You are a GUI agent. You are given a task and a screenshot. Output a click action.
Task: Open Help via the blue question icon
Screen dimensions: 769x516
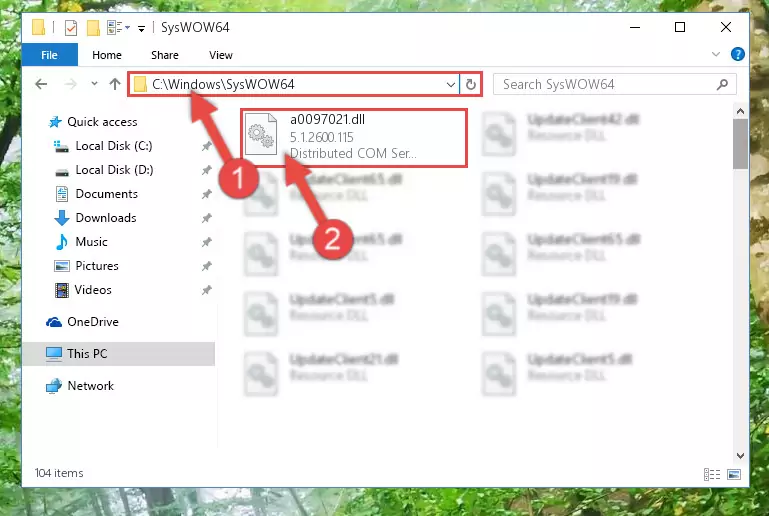click(737, 54)
